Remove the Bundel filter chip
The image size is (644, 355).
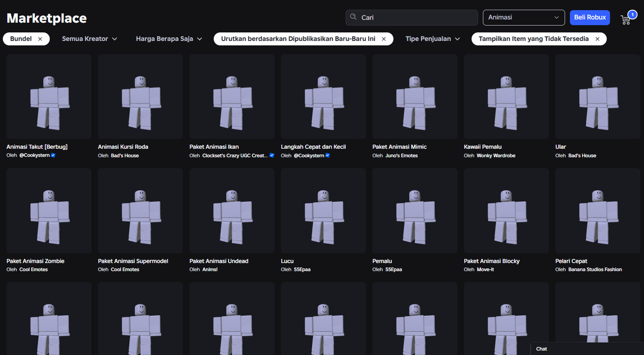coord(40,39)
